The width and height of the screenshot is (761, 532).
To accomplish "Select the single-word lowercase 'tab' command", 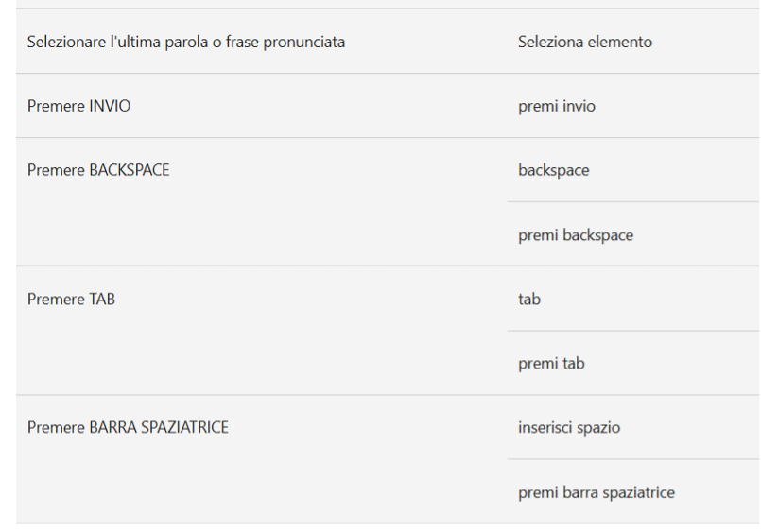I will 528,300.
